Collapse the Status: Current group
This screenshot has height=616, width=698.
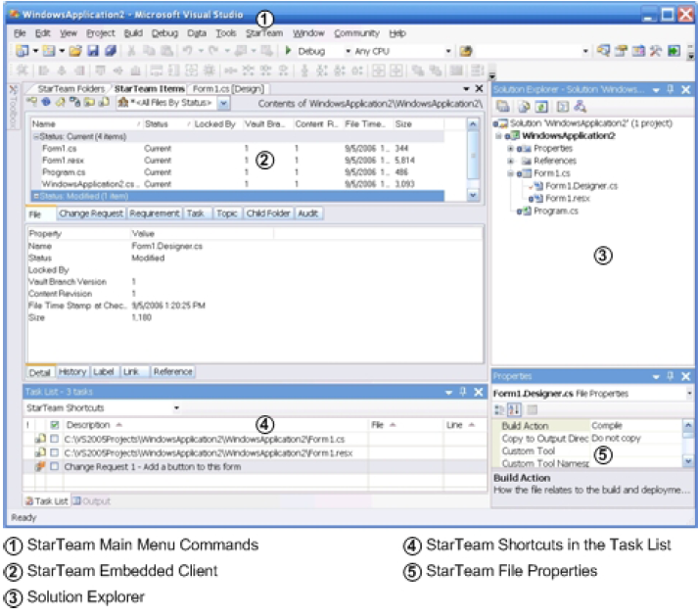pos(36,137)
